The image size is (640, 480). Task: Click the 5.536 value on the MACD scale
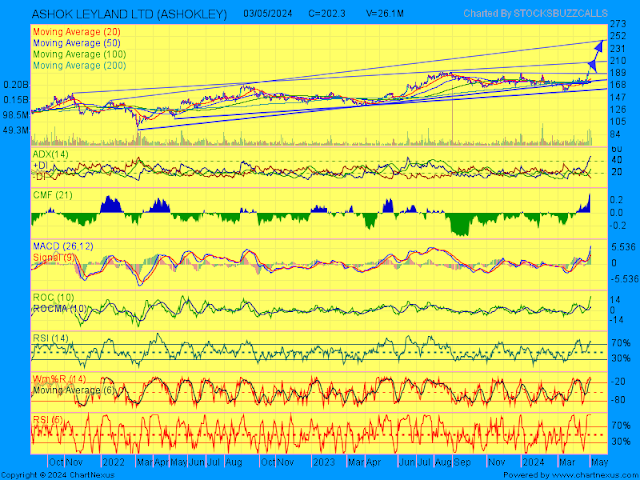point(624,247)
